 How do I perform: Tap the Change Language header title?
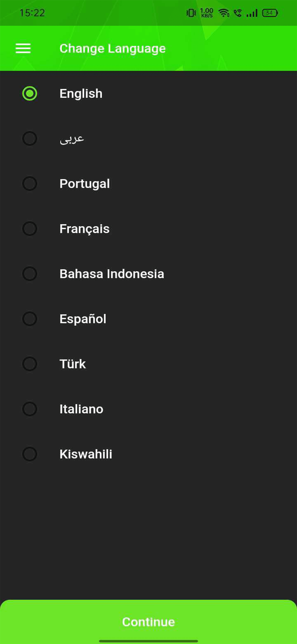(x=112, y=48)
